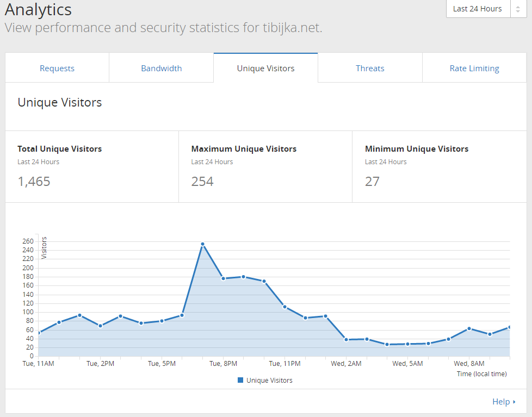Image resolution: width=532 pixels, height=417 pixels.
Task: Click the small arrow next to Help
Action: coord(515,402)
